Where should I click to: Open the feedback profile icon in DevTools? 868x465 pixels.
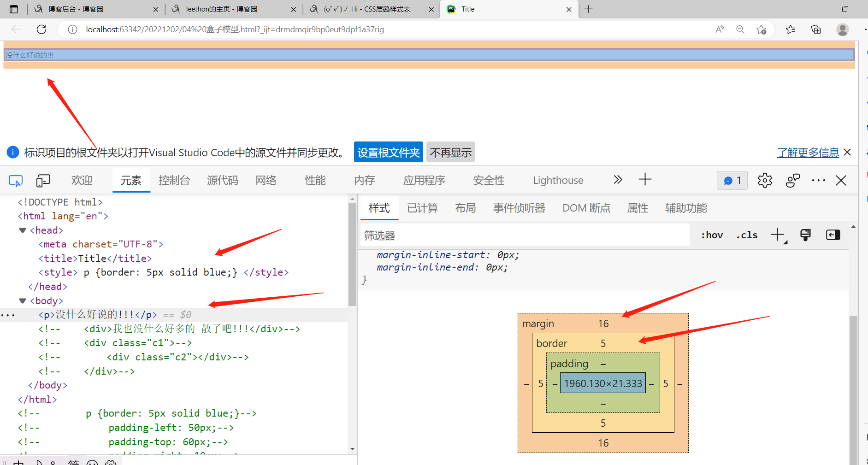[792, 180]
